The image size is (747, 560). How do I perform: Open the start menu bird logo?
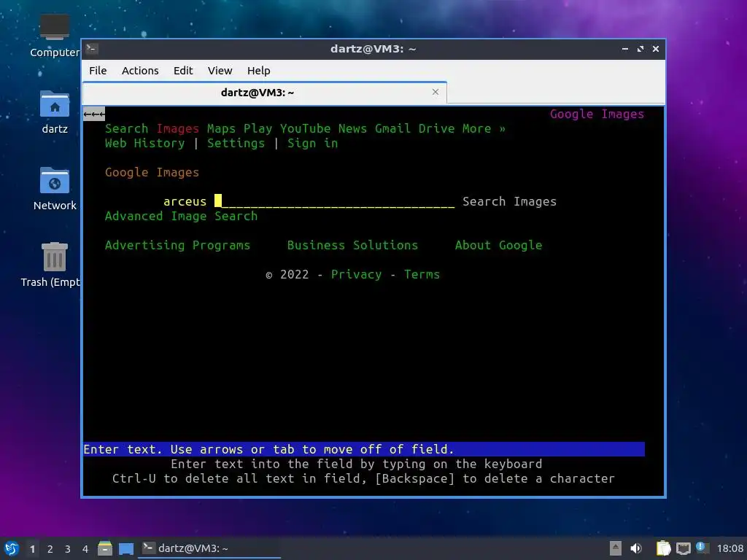12,548
